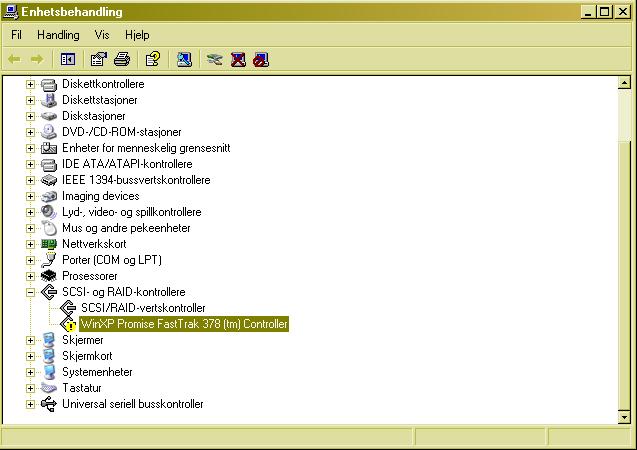Click the Tastatur keyboard icon
The width and height of the screenshot is (637, 450).
pyautogui.click(x=49, y=389)
